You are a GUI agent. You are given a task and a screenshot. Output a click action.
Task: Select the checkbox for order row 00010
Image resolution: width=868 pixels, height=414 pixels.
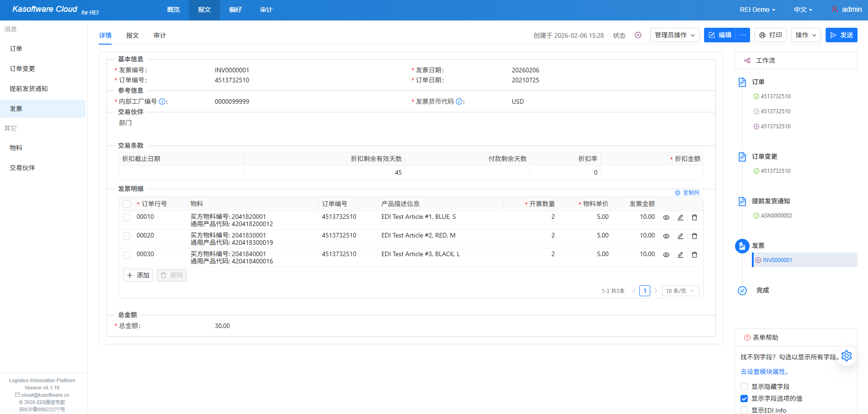click(127, 217)
